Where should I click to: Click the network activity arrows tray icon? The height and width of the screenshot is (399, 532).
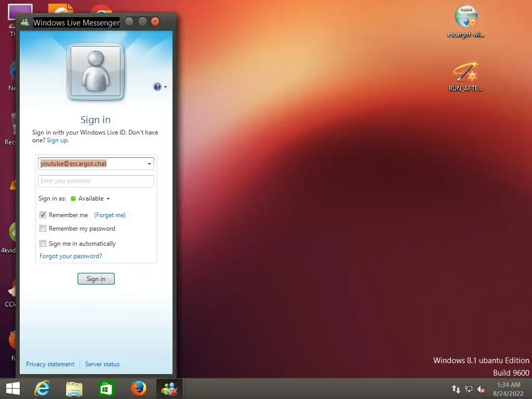(x=456, y=389)
